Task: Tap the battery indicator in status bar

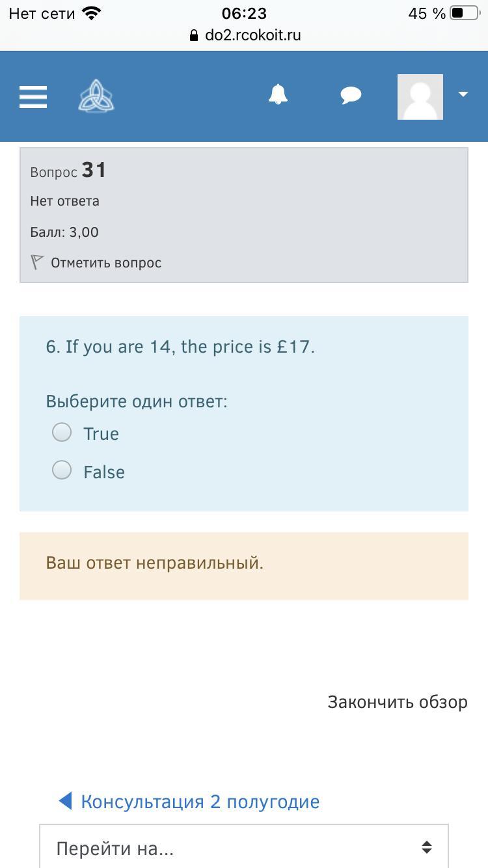Action: pyautogui.click(x=464, y=13)
